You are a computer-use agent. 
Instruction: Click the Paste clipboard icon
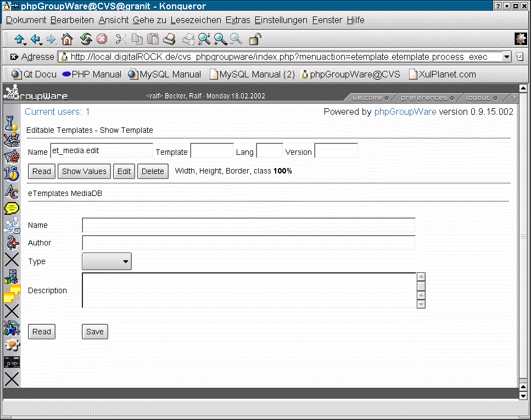[x=153, y=40]
